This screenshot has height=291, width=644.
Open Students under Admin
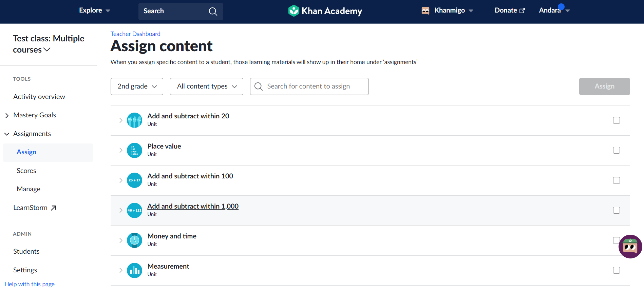click(26, 251)
